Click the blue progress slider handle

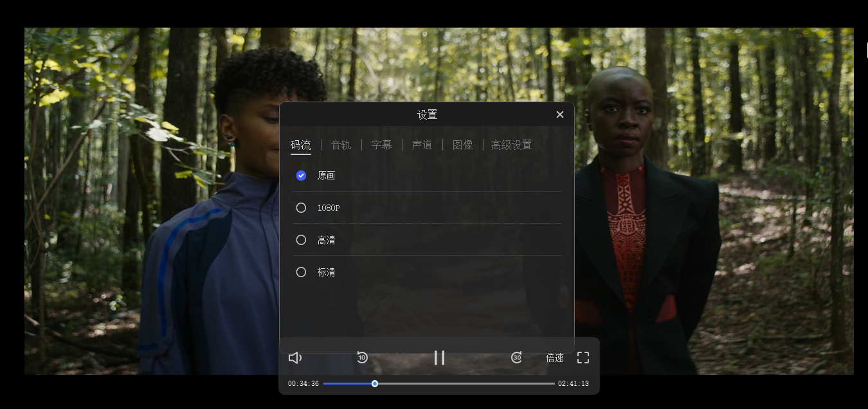point(375,383)
